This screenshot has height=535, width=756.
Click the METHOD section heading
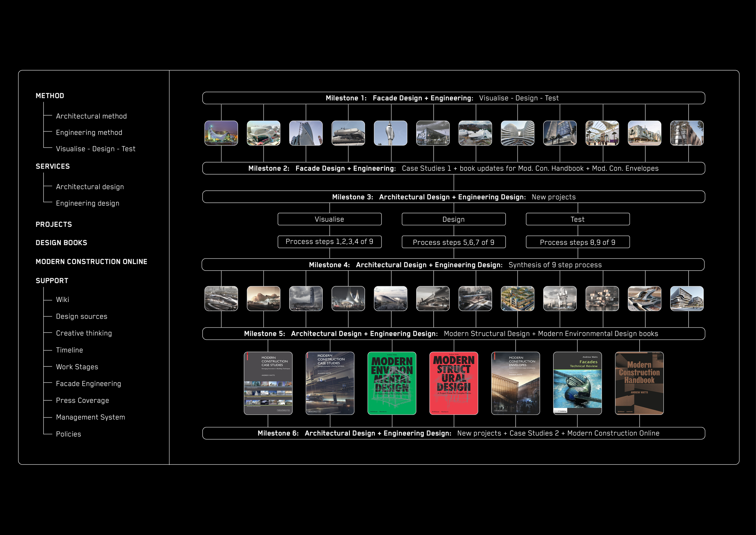coord(50,96)
